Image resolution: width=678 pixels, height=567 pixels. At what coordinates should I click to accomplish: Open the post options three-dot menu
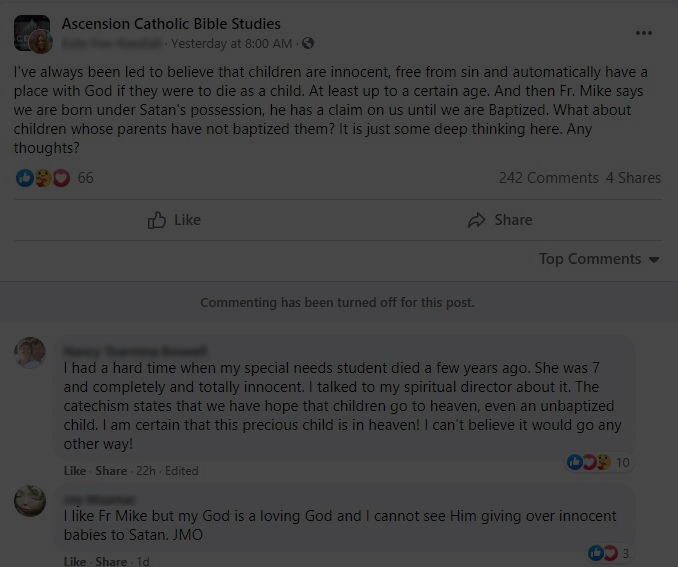click(643, 33)
